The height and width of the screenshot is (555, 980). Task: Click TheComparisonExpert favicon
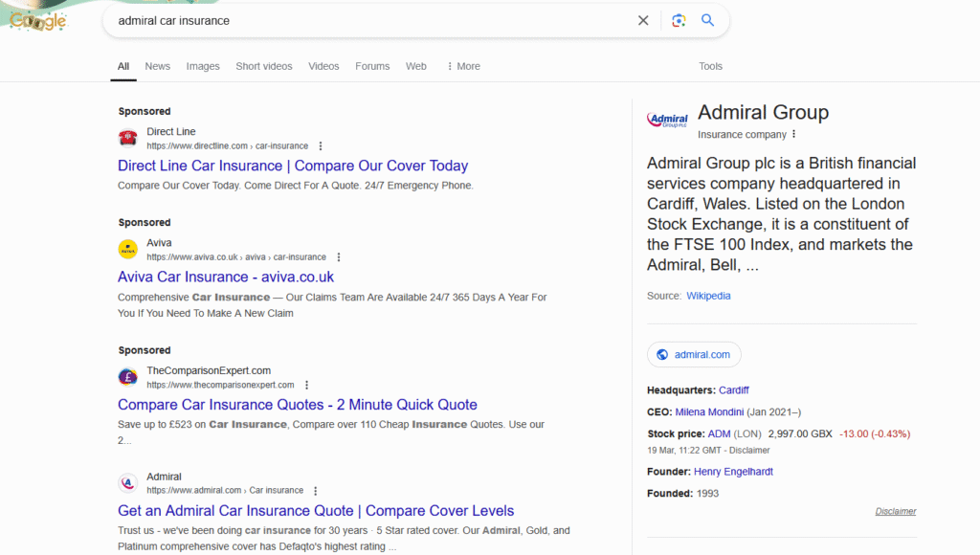[x=127, y=377]
